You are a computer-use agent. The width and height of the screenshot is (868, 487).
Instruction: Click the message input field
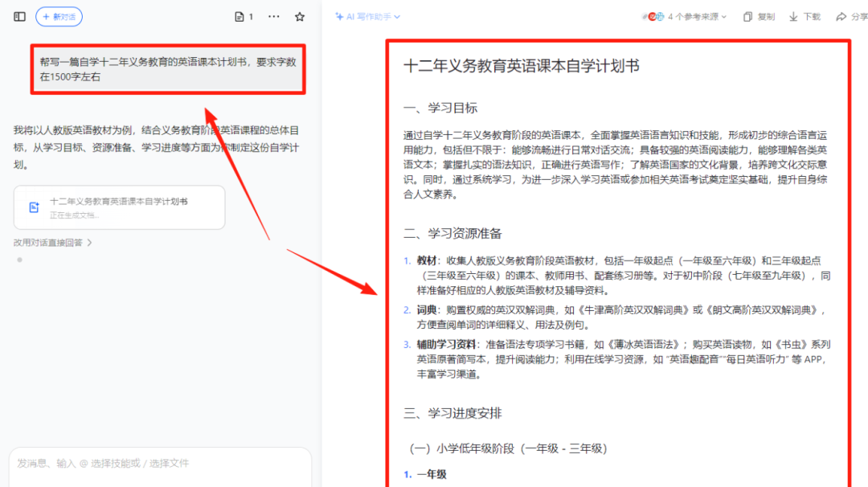(160, 464)
